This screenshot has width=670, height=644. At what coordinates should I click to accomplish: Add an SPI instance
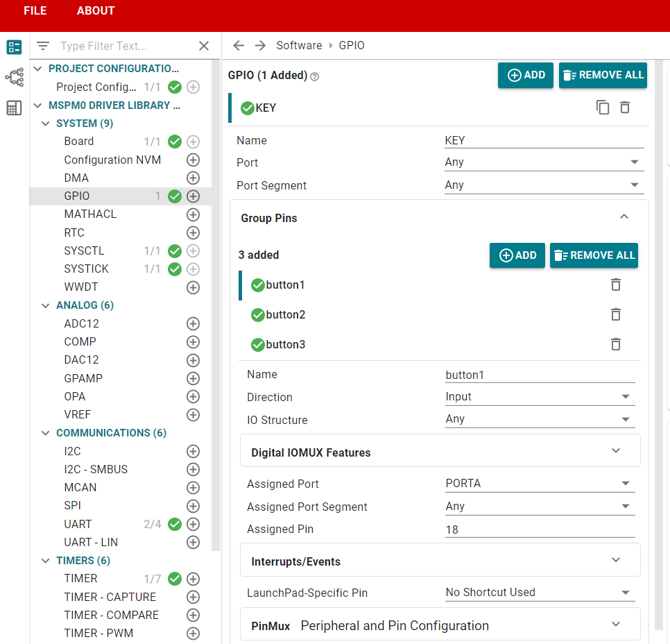(x=193, y=506)
